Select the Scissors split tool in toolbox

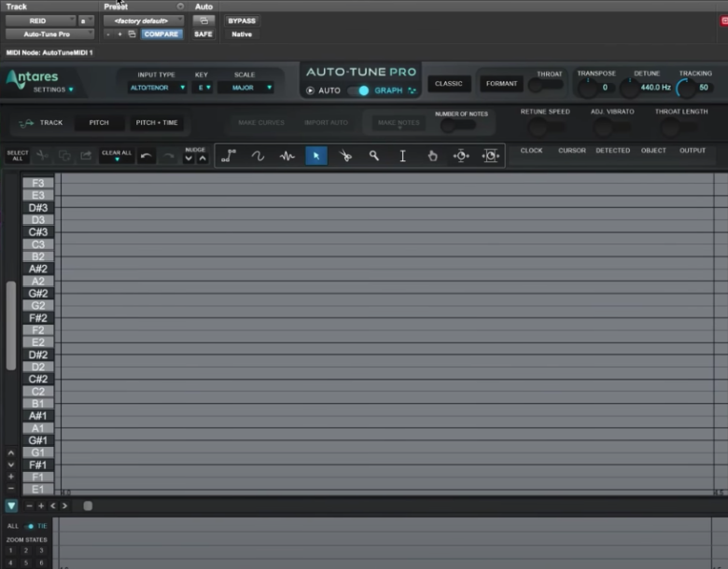pyautogui.click(x=345, y=156)
